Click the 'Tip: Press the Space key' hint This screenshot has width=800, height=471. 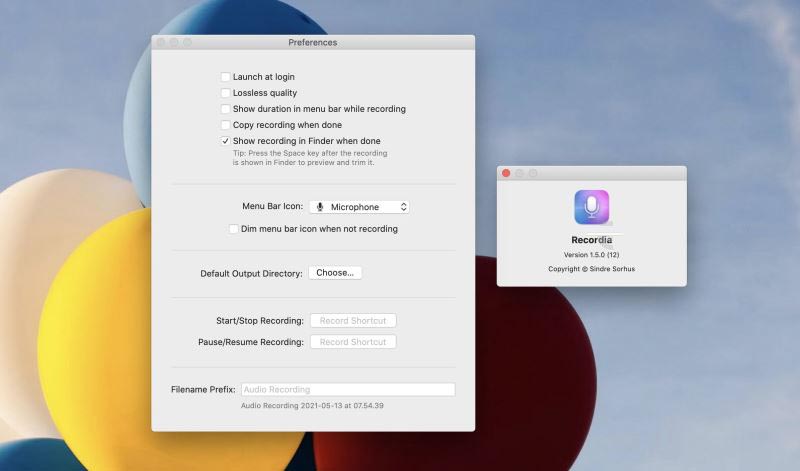coord(310,158)
